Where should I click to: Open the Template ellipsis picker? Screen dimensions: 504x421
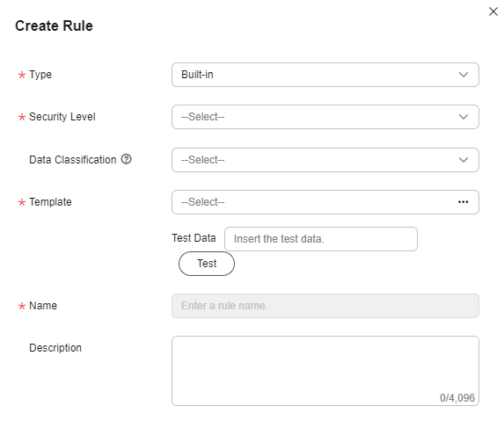[463, 202]
